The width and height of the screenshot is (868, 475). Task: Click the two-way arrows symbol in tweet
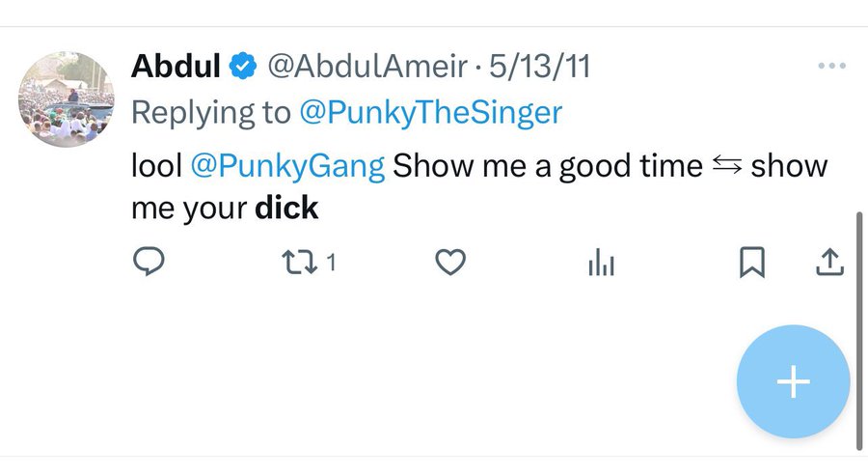(726, 165)
